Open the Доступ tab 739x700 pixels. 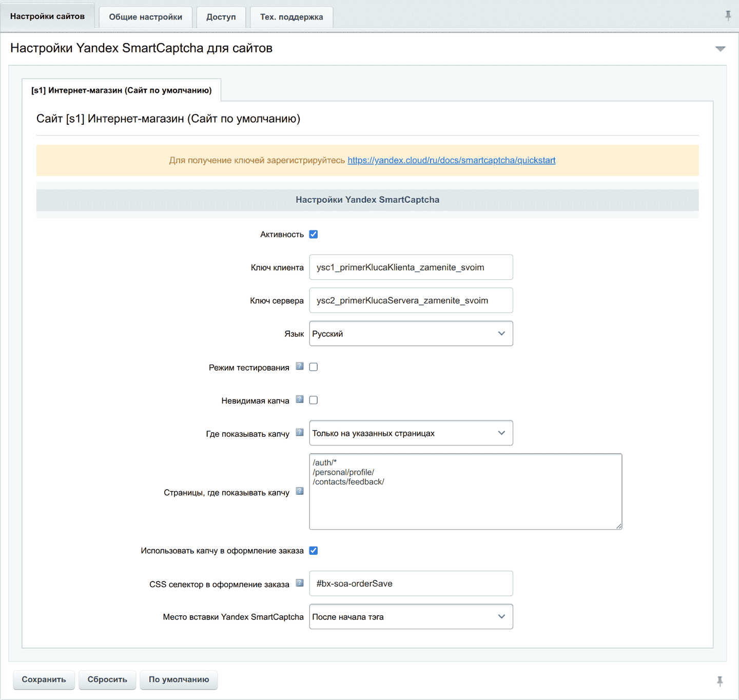[221, 17]
